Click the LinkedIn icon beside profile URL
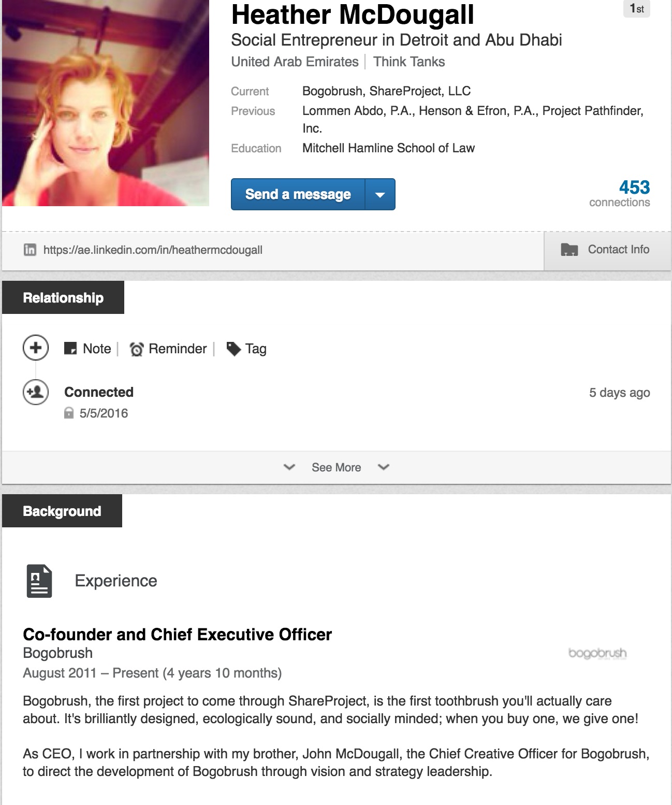The width and height of the screenshot is (672, 805). click(30, 250)
